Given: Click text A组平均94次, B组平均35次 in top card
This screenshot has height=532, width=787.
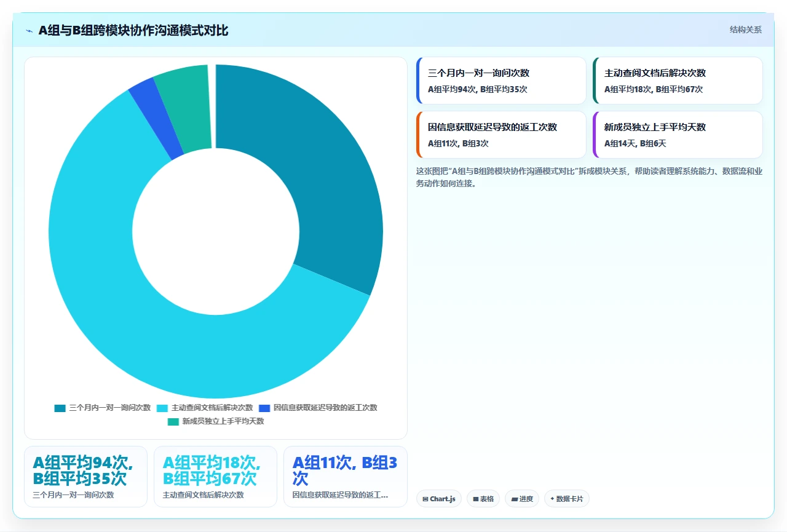Looking at the screenshot, I should [478, 89].
